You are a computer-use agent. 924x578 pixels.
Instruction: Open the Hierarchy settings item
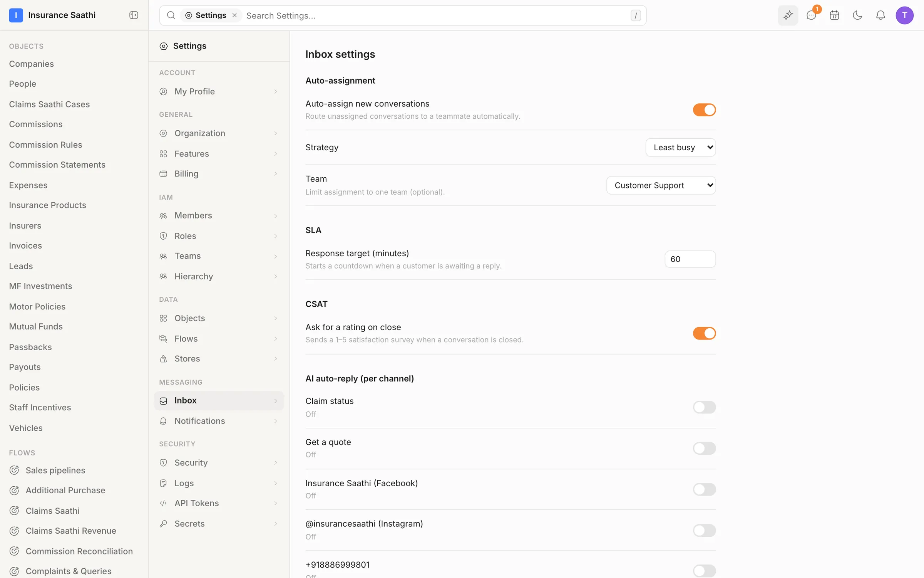[x=219, y=276]
